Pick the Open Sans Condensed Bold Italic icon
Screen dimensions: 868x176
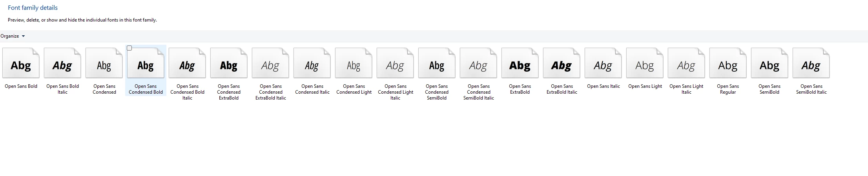pos(187,63)
